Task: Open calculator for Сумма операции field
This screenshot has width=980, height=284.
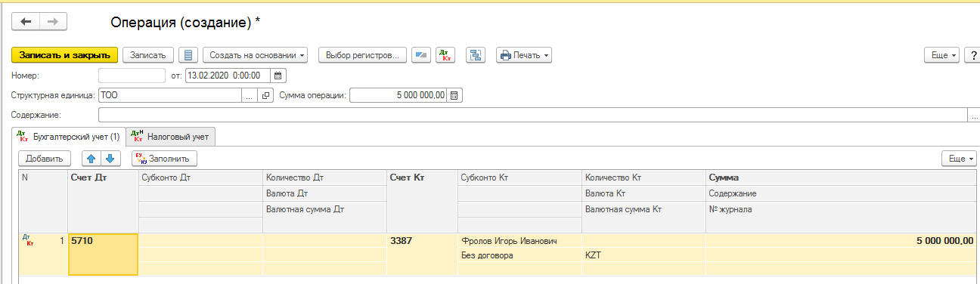Action: coord(454,96)
